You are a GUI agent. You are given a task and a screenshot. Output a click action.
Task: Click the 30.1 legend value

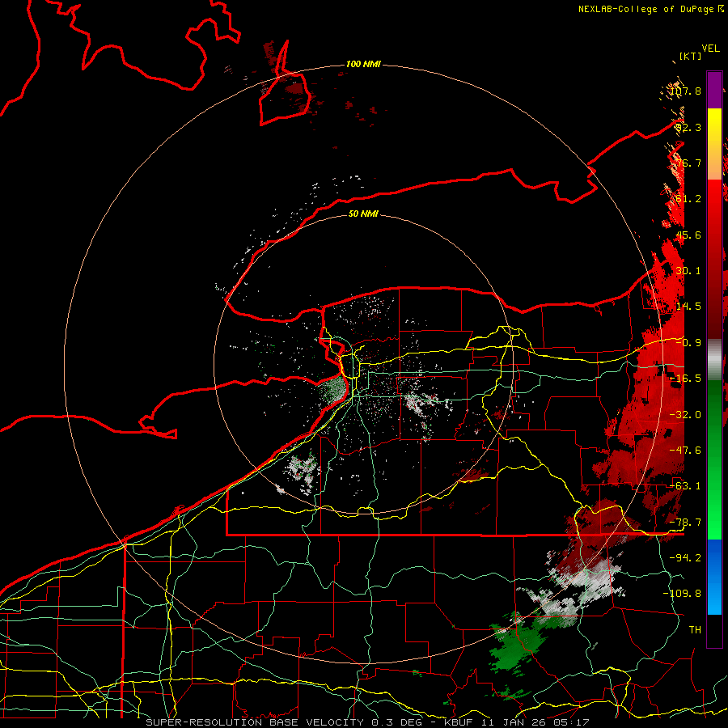pyautogui.click(x=688, y=271)
